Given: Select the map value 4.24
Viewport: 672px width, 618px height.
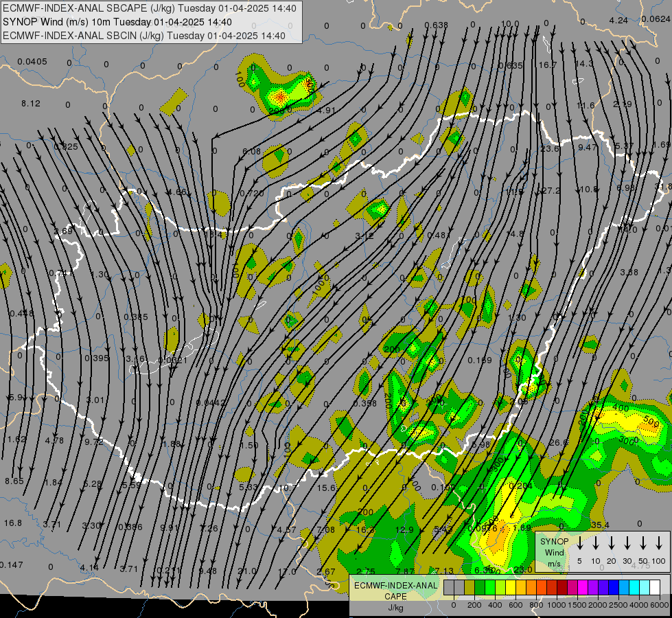Looking at the screenshot, I should click(618, 20).
